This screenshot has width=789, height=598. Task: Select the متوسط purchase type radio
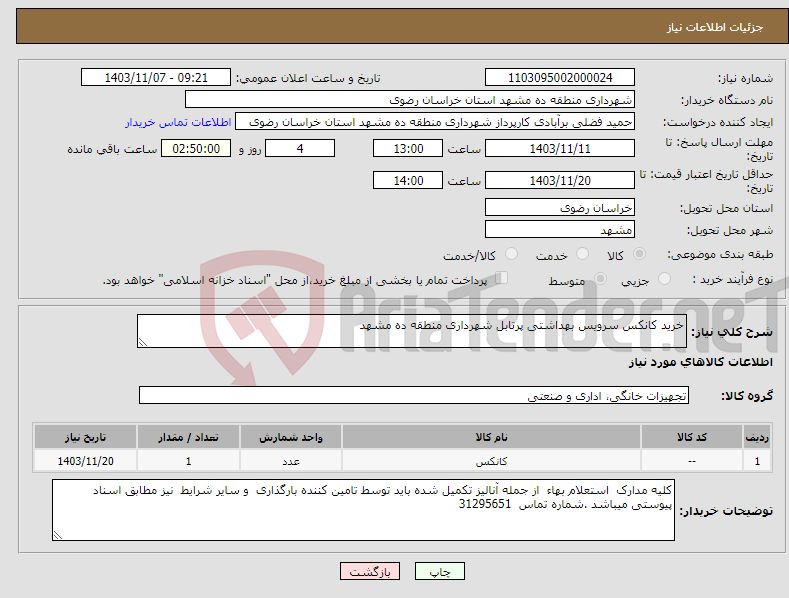click(600, 279)
